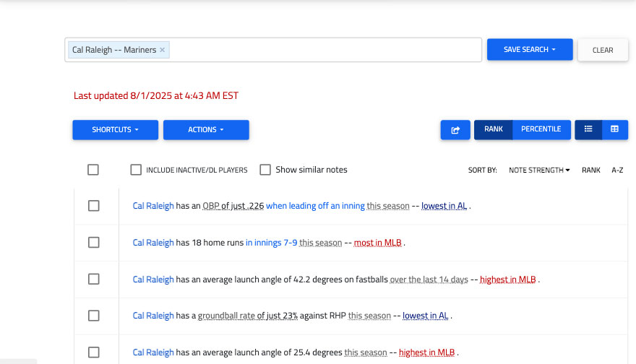Open the Actions dropdown menu
Screen dimensions: 636x364
(x=206, y=130)
